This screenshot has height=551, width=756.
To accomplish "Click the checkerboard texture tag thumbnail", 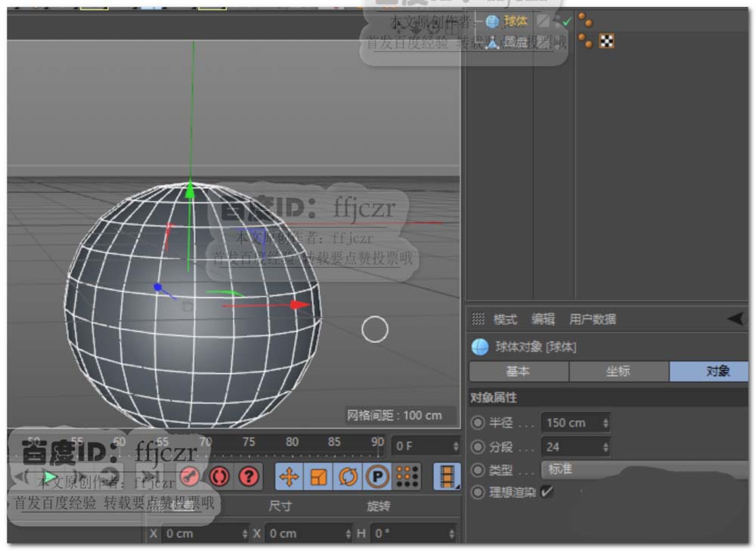I will click(606, 42).
